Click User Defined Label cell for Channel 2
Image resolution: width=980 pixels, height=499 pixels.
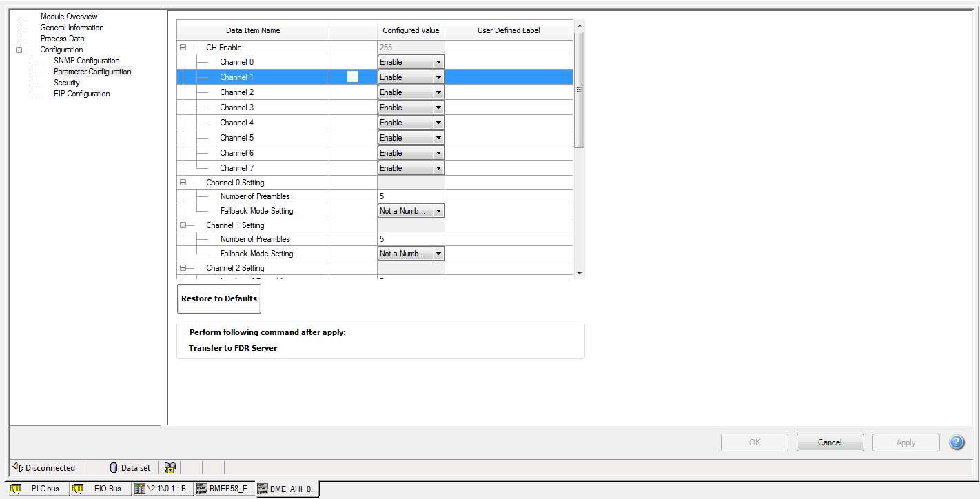[x=509, y=92]
